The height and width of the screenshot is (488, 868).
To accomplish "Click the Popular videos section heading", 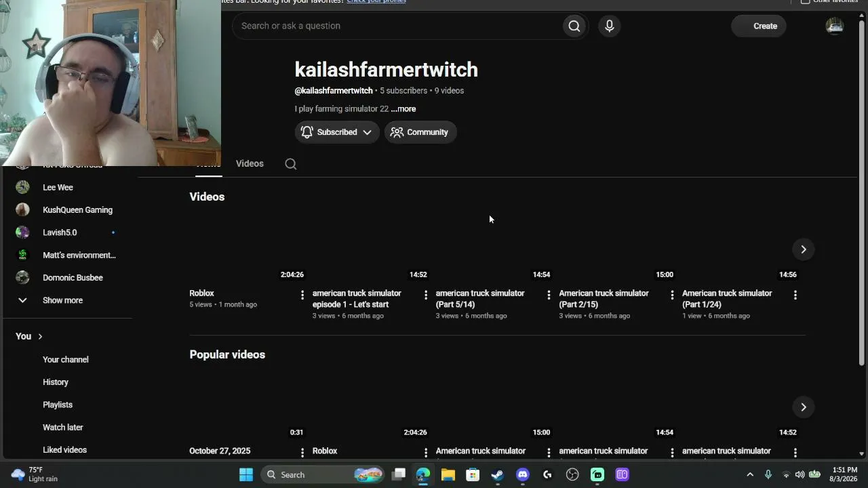I will [x=227, y=354].
